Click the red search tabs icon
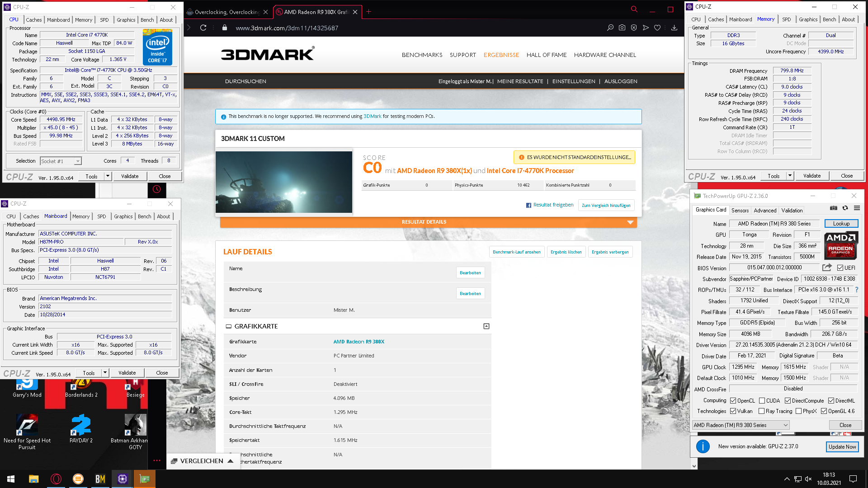Viewport: 868px width, 488px height. [x=634, y=9]
